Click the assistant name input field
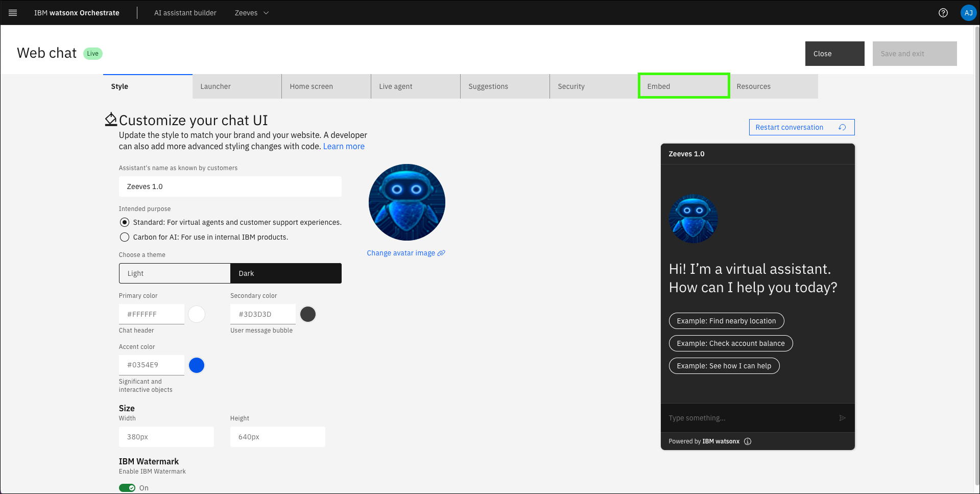Viewport: 980px width, 494px height. click(x=230, y=186)
